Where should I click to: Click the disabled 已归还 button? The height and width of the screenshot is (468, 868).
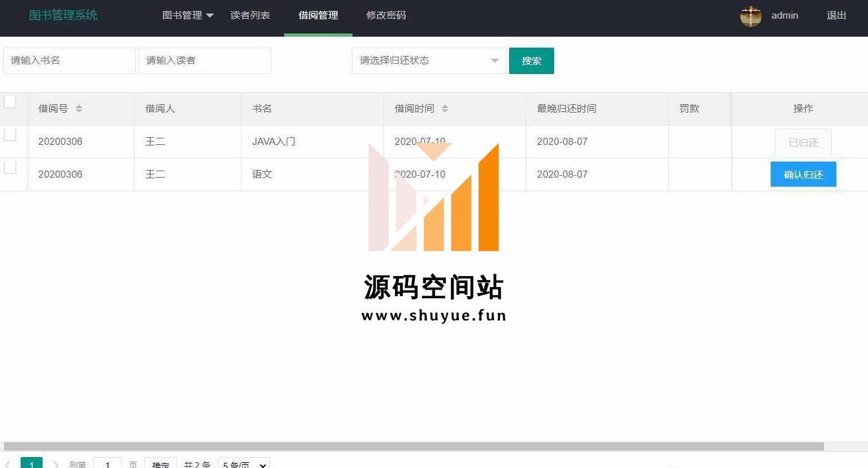pos(804,142)
